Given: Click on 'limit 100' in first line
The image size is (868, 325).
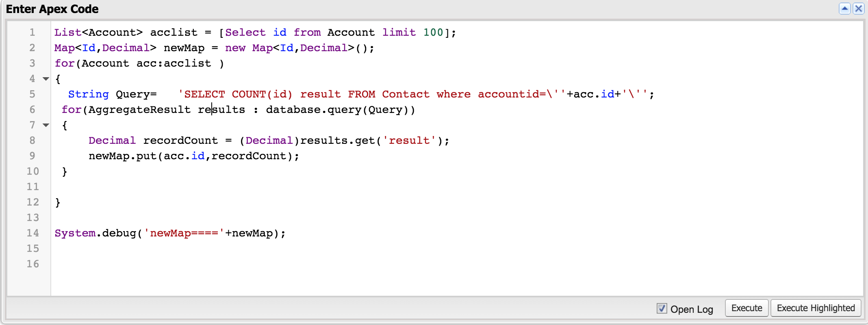Looking at the screenshot, I should click(413, 32).
